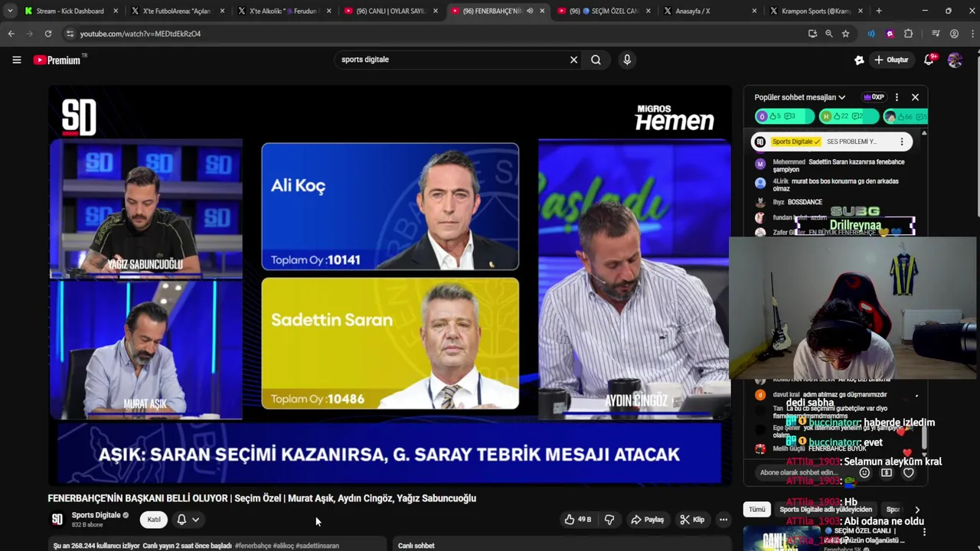Mute the audio on FENERBAHÇE'NİN tab
This screenshot has width=980, height=551.
pos(530,11)
